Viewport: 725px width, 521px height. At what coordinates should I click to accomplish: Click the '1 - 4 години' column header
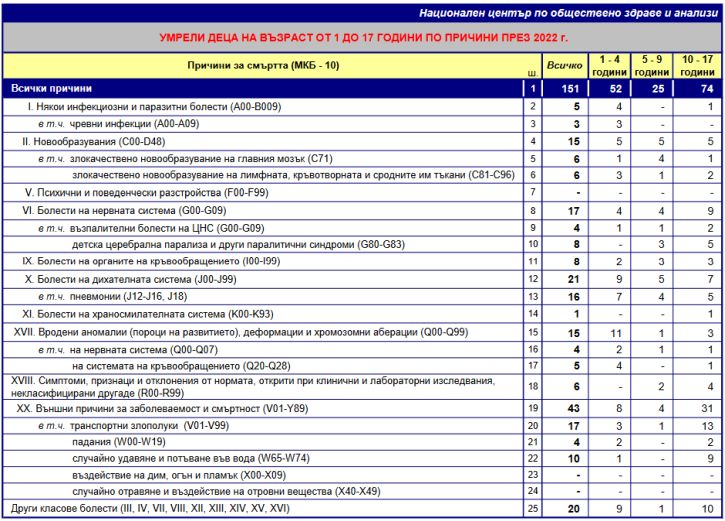click(608, 66)
